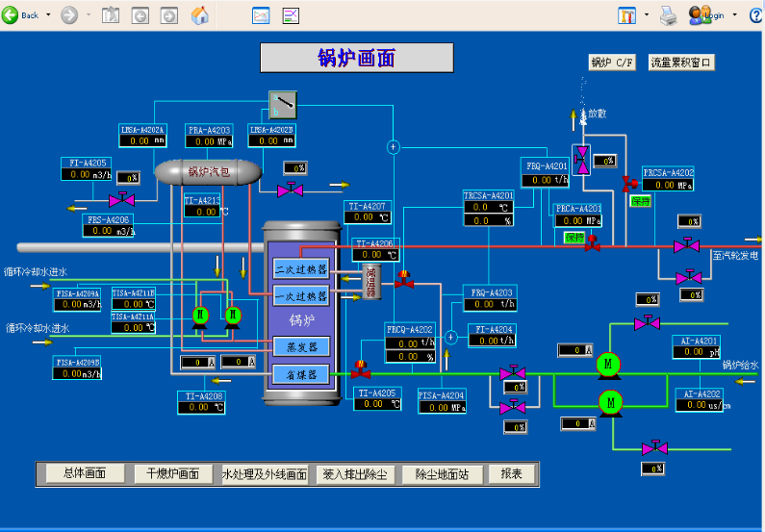Image resolution: width=765 pixels, height=532 pixels.
Task: Click the printer icon
Action: pyautogui.click(x=668, y=14)
